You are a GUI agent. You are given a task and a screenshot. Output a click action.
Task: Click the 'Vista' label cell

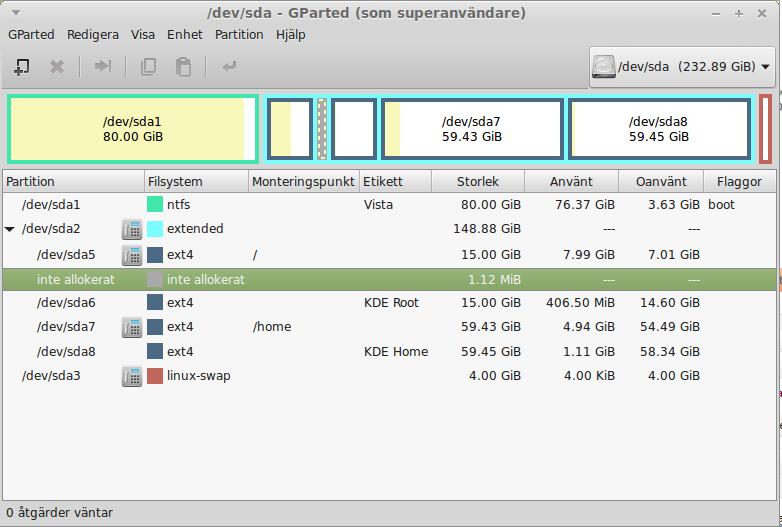[x=378, y=204]
